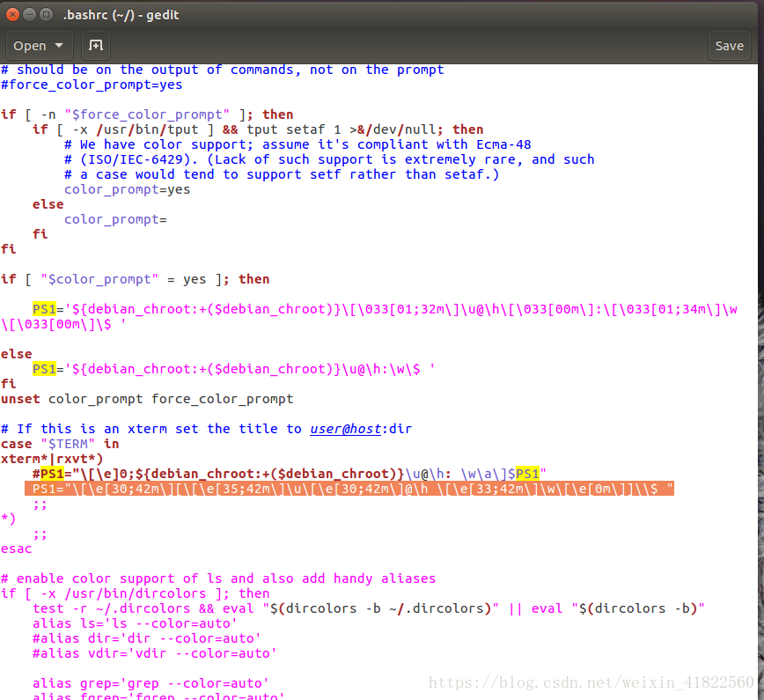Click text 'color_prompt=yes'
764x700 pixels.
point(127,189)
